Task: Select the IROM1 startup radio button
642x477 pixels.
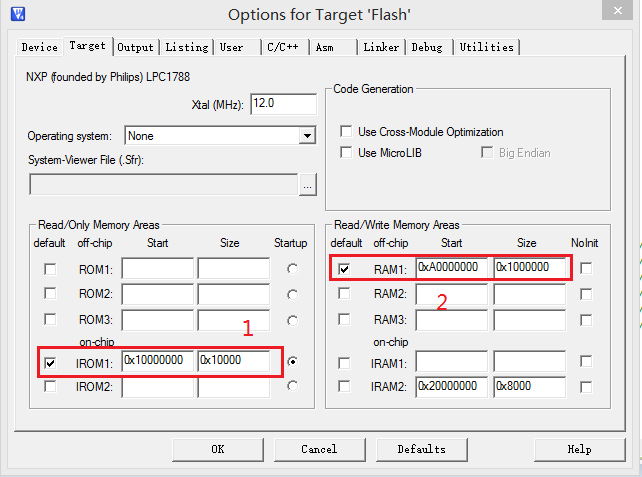Action: [292, 362]
